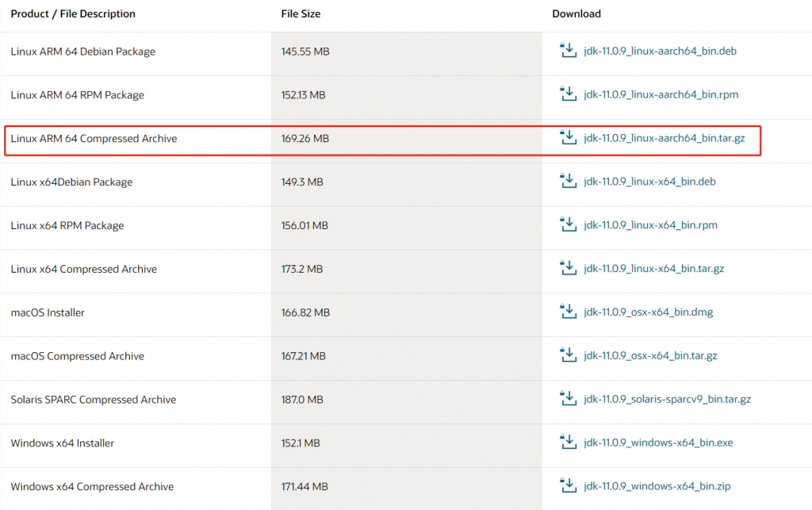This screenshot has width=812, height=510.
Task: Click the File Size column header
Action: (301, 14)
